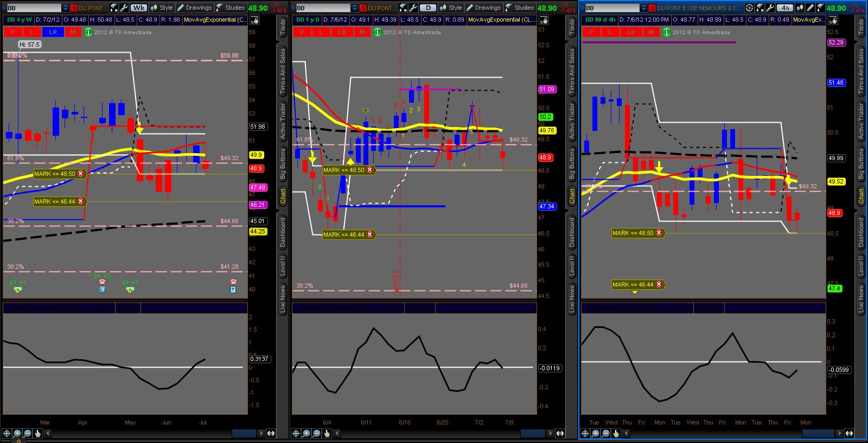868x443 pixels.
Task: Zoom in on the weekly chart
Action: [17, 433]
